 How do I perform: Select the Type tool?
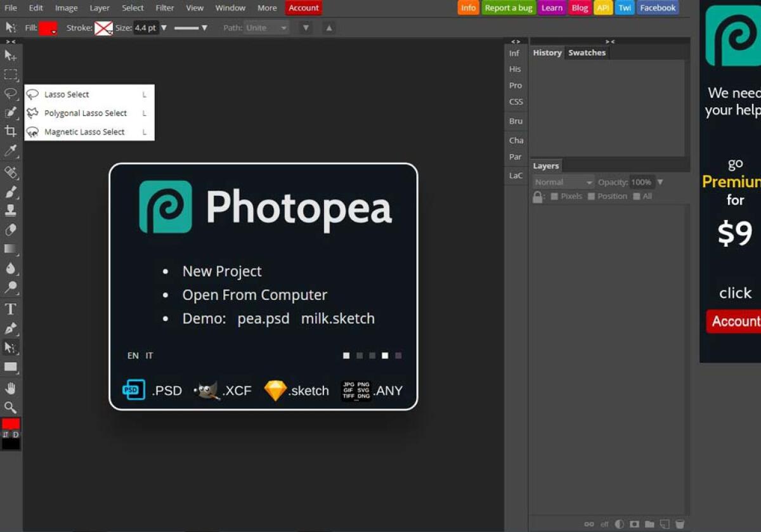[x=11, y=309]
